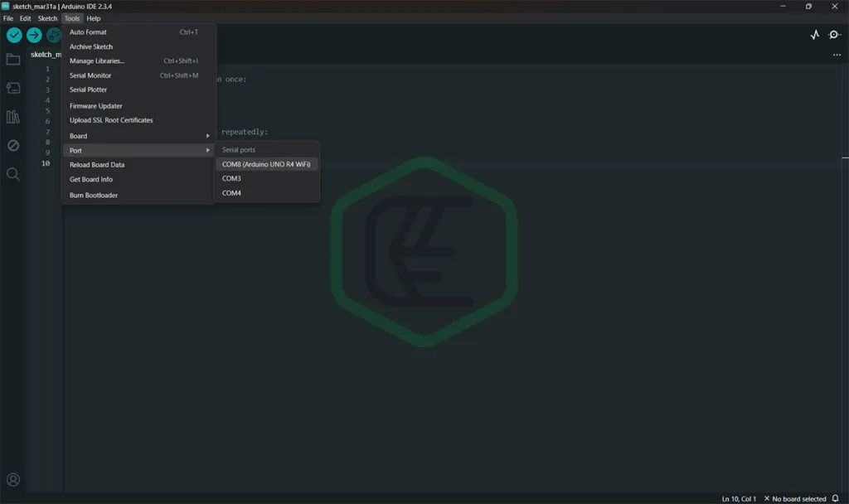Expand the Port submenu
Viewport: 849px width, 504px height.
pos(138,151)
